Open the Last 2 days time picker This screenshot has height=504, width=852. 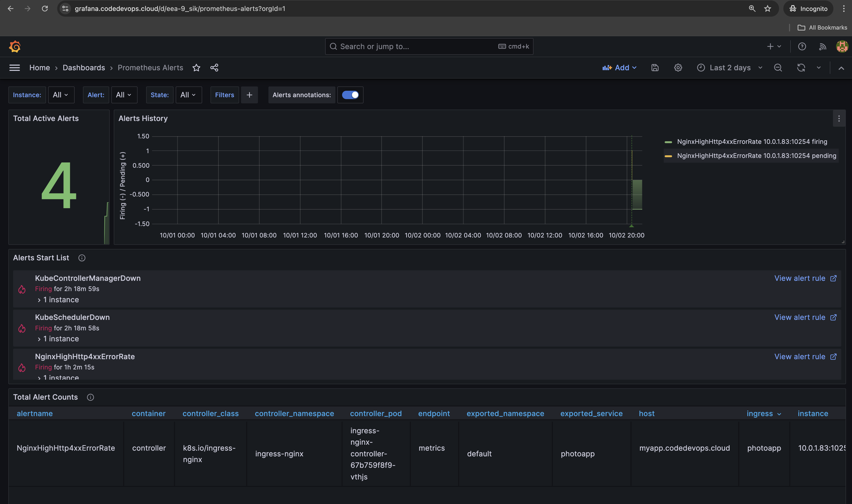[x=730, y=68]
